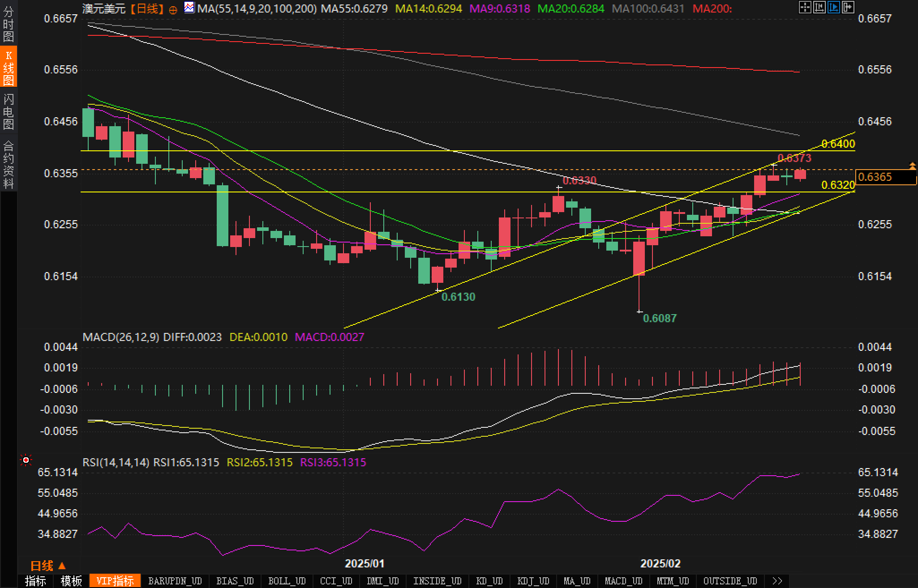Apply the OUTSIDE_UD indicator
918x588 pixels.
coord(730,581)
